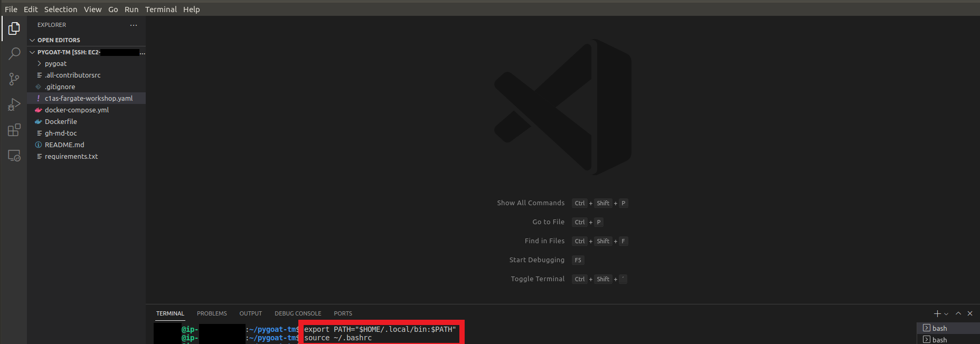Switch to the TERMINAL panel tab

(170, 313)
